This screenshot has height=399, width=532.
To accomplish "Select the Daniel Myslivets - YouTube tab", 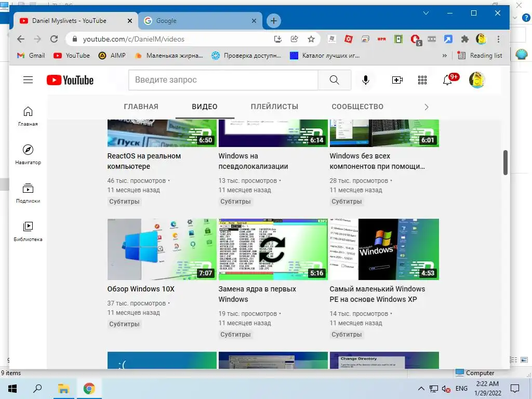I will [76, 21].
